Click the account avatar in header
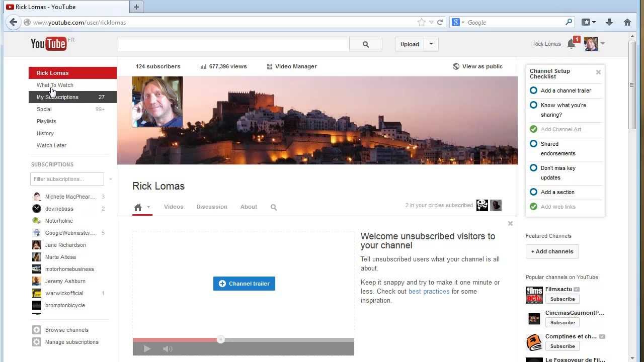 pyautogui.click(x=591, y=44)
